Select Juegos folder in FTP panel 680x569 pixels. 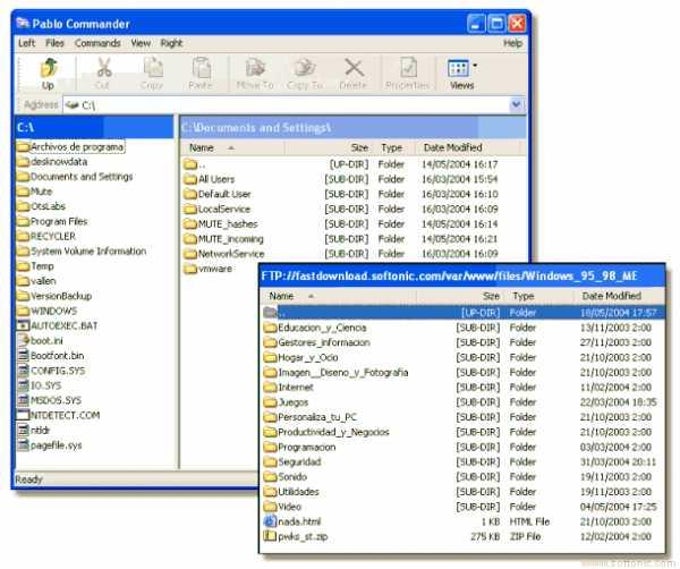[286, 402]
